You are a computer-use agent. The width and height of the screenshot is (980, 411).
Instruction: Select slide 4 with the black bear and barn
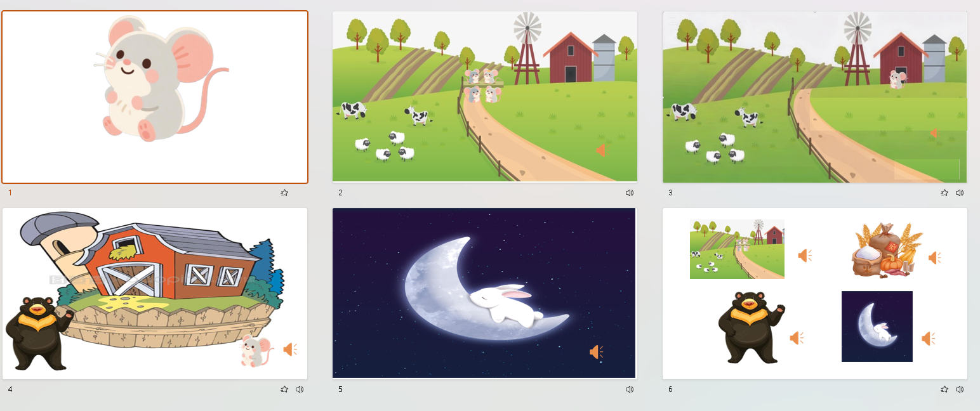point(155,294)
